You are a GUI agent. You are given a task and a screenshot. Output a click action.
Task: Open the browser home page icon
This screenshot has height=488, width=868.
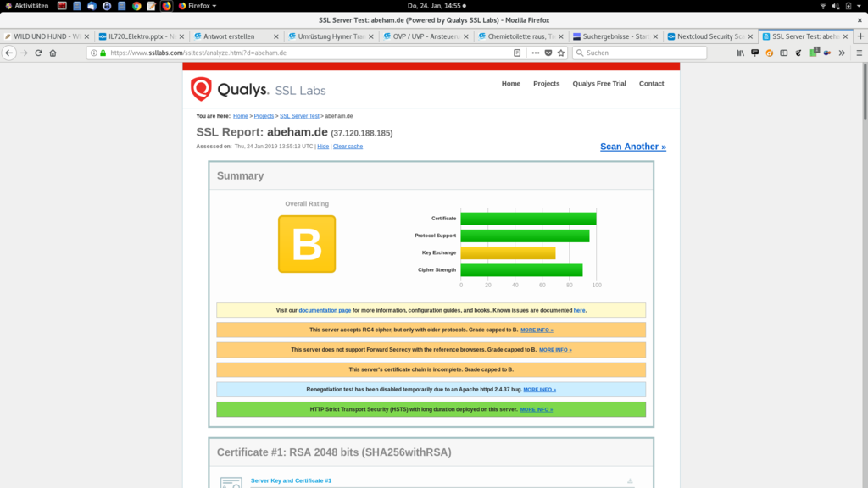click(x=53, y=53)
